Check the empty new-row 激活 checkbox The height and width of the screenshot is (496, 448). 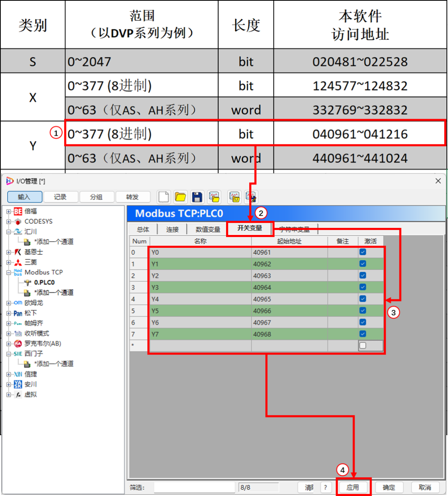pos(363,346)
